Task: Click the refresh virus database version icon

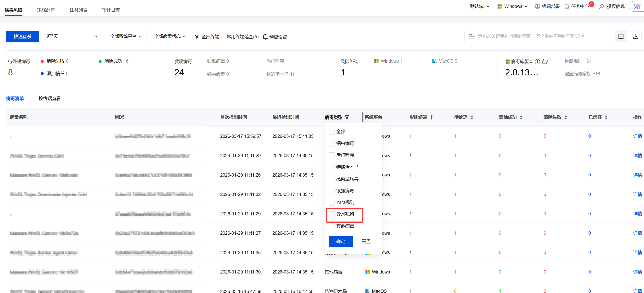Action: pyautogui.click(x=545, y=61)
